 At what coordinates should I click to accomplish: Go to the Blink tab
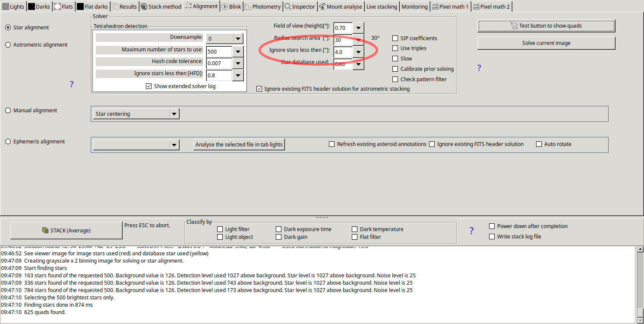click(x=231, y=6)
